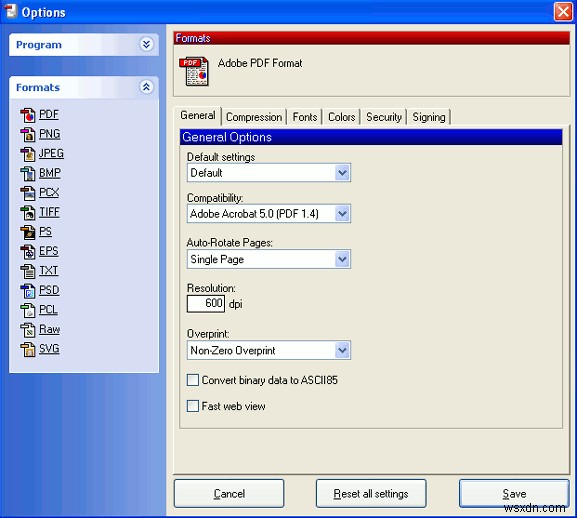Click the TXT format icon in sidebar
Screen dimensions: 577x518
(28, 271)
